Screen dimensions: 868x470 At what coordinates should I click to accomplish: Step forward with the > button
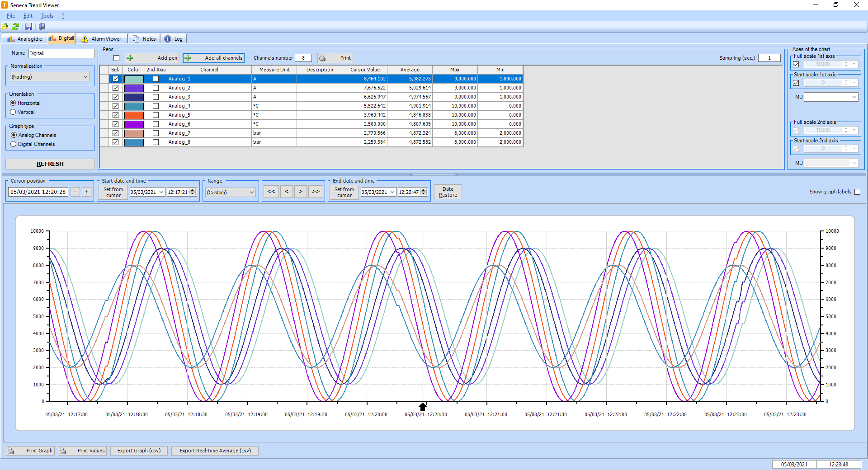301,192
